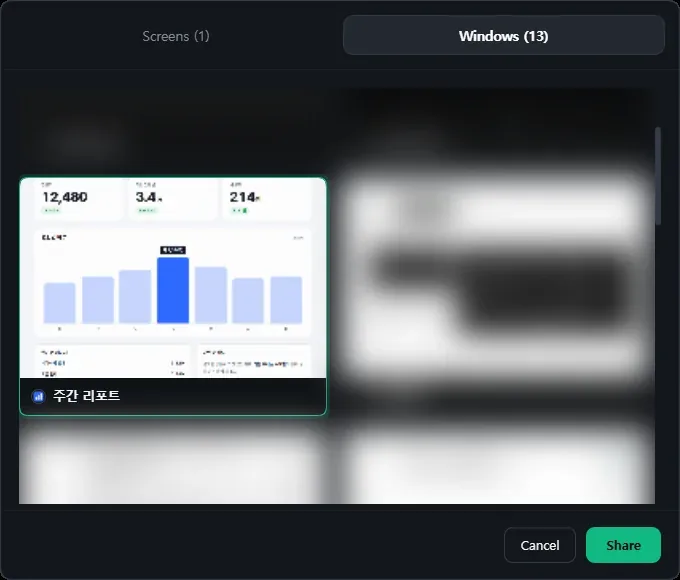
Task: Click the highlighted dark blue bar in chart
Action: click(173, 290)
